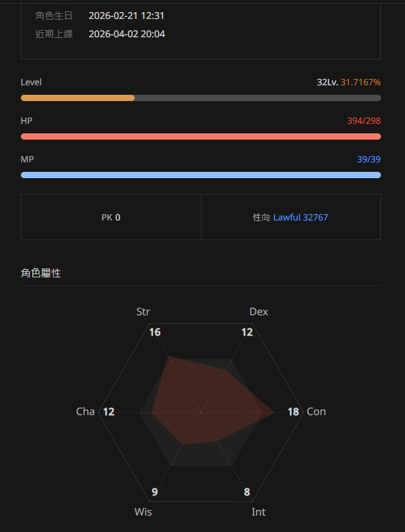Click the Con value 18
This screenshot has height=532, width=405.
point(293,412)
